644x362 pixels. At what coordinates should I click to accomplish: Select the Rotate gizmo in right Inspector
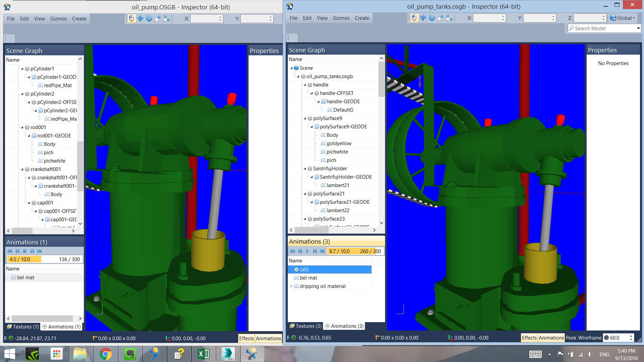pyautogui.click(x=432, y=18)
